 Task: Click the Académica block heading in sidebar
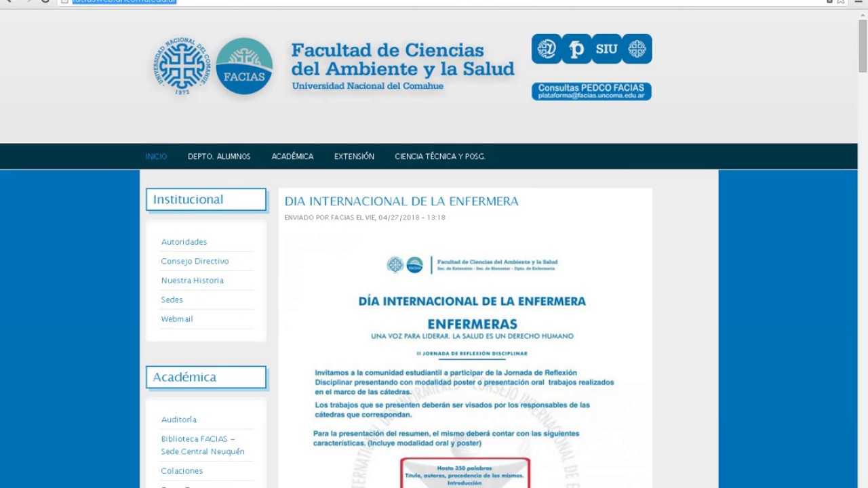click(x=206, y=377)
